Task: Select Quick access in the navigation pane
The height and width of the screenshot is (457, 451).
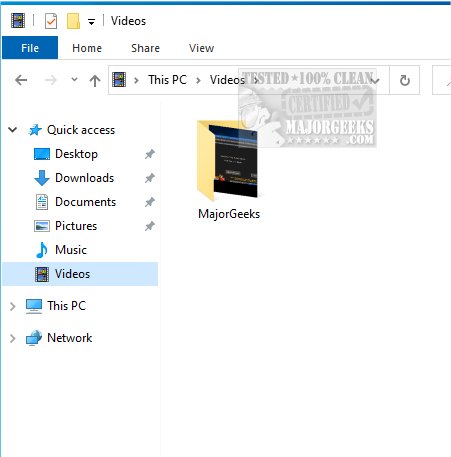Action: coord(81,130)
